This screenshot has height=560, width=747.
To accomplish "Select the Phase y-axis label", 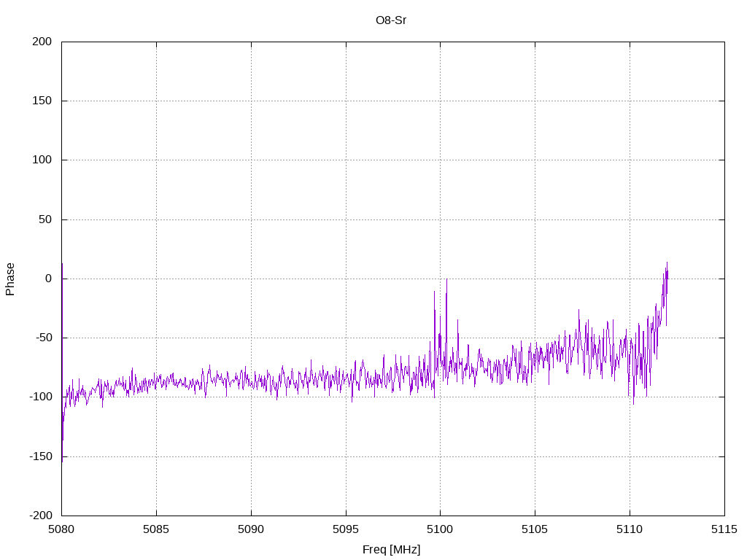I will click(x=10, y=279).
